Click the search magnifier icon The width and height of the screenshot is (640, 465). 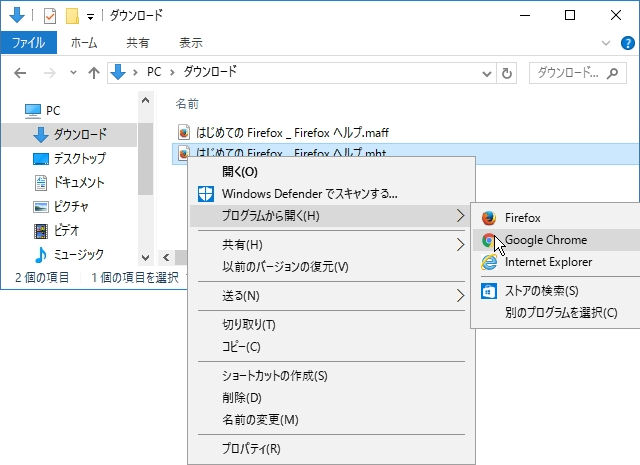(612, 73)
